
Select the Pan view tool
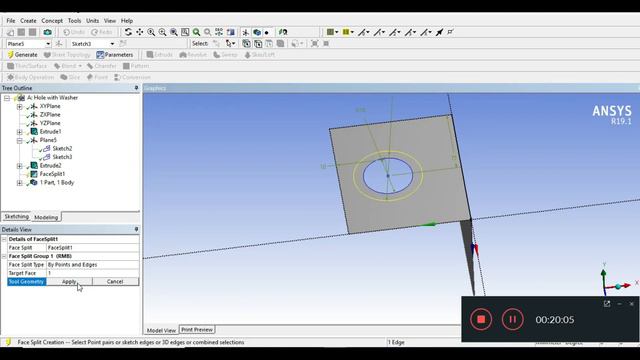pos(140,32)
